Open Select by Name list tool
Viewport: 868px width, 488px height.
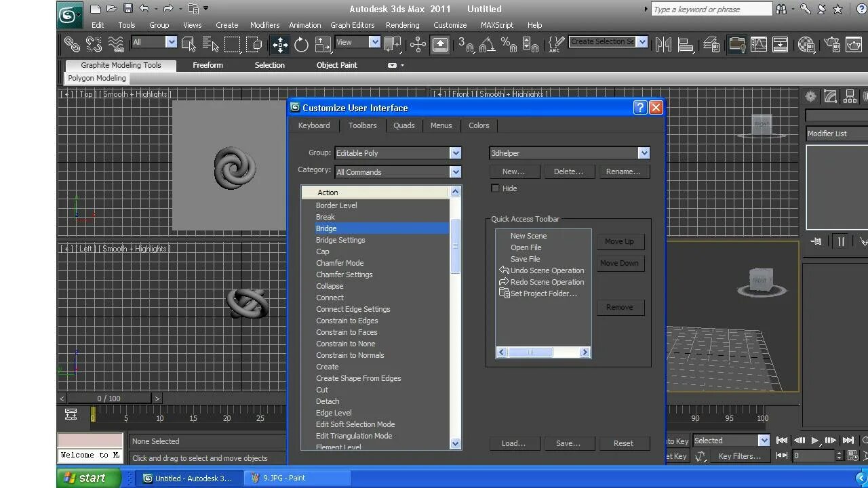coord(210,45)
